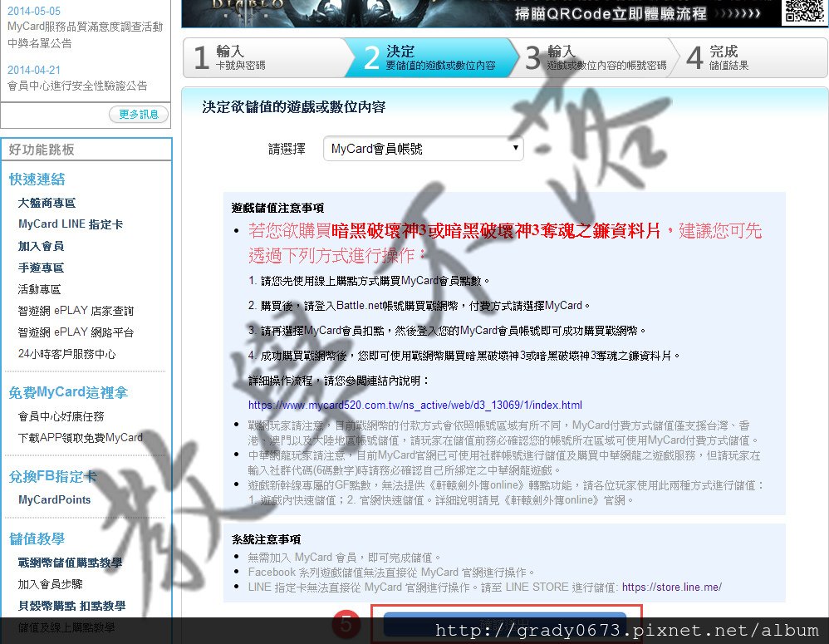The width and height of the screenshot is (829, 644).
Task: Open 2014-04-21 會員中心 security announcement
Action: [77, 85]
